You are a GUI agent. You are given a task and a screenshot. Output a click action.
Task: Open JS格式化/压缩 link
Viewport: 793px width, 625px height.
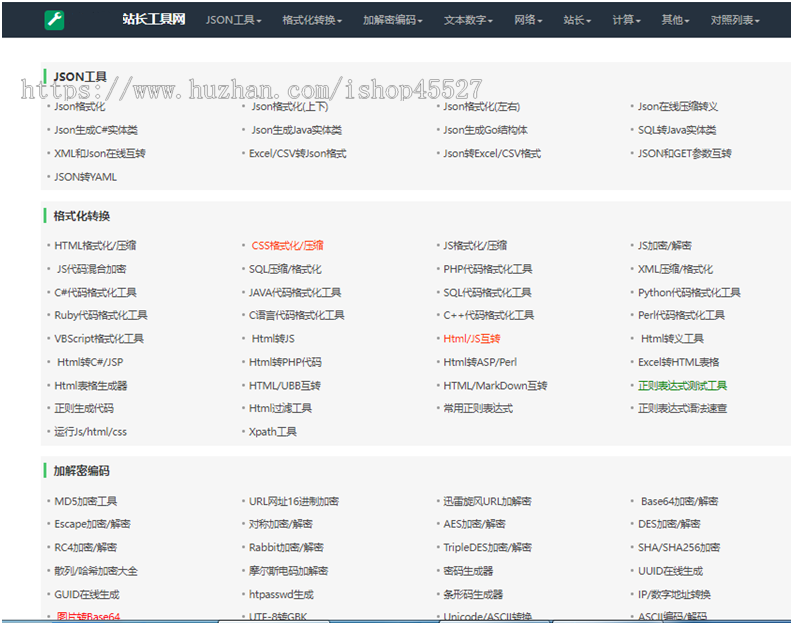tap(475, 245)
